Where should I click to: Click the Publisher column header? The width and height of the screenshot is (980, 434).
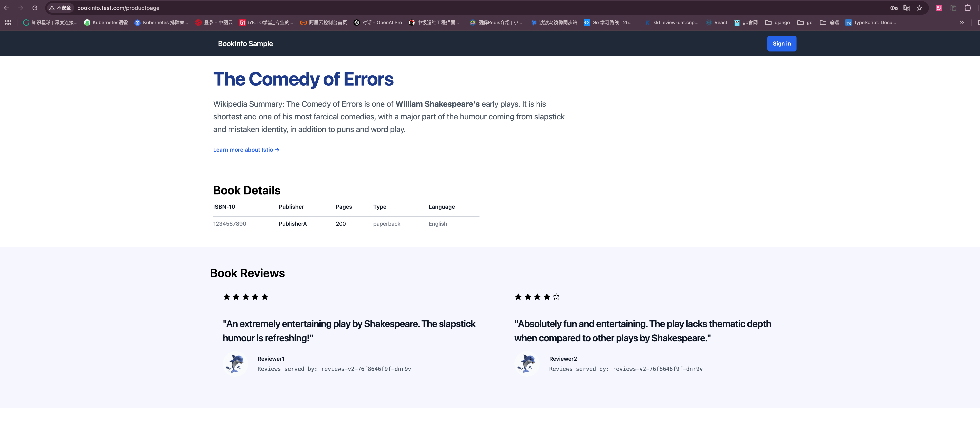291,207
